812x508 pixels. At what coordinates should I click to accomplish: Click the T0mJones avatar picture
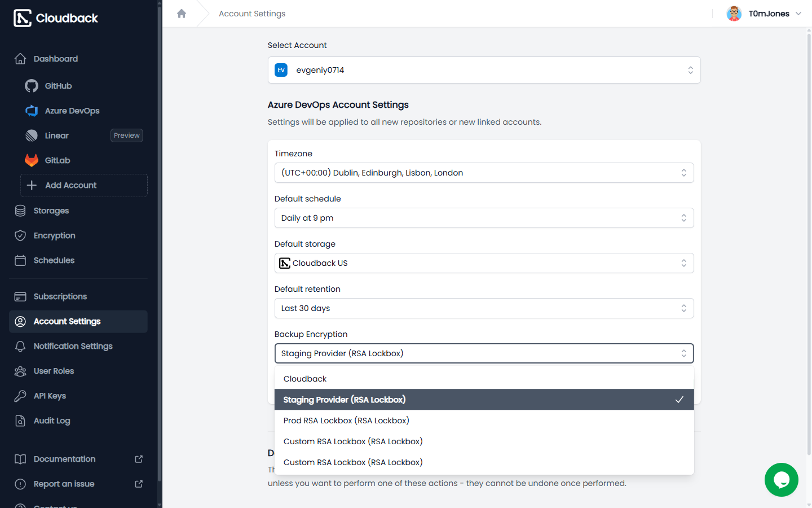click(734, 14)
